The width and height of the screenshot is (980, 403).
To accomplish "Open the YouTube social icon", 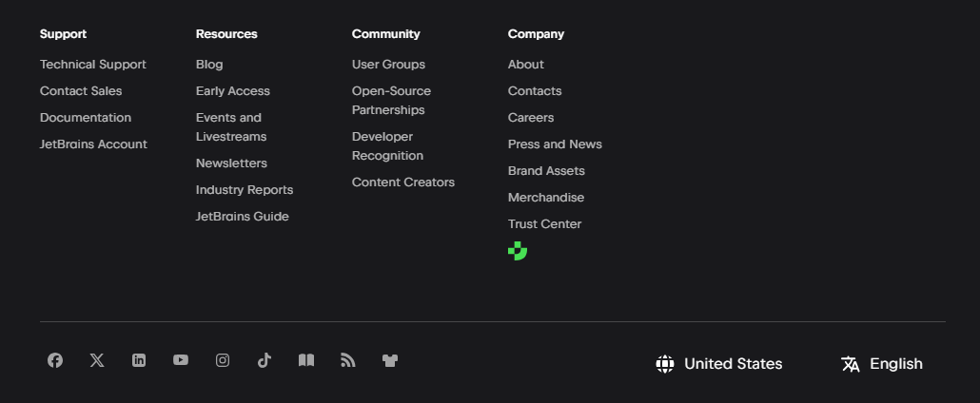I will point(181,360).
